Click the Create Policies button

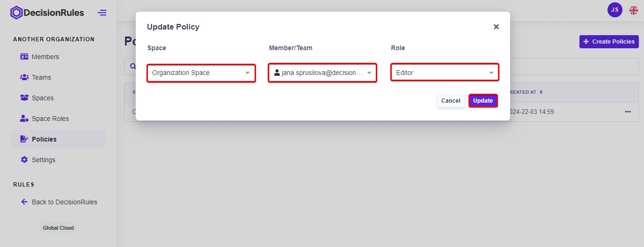point(609,42)
